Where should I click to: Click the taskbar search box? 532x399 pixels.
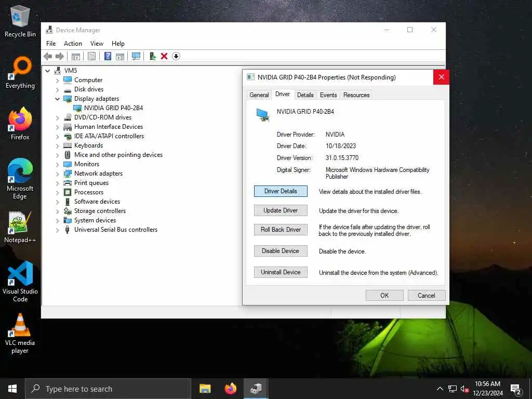point(108,389)
